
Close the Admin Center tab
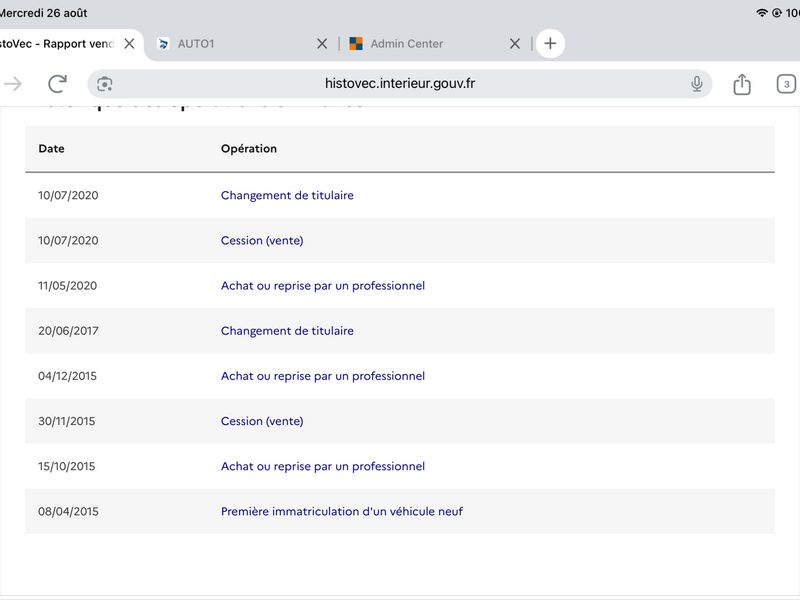coord(515,44)
